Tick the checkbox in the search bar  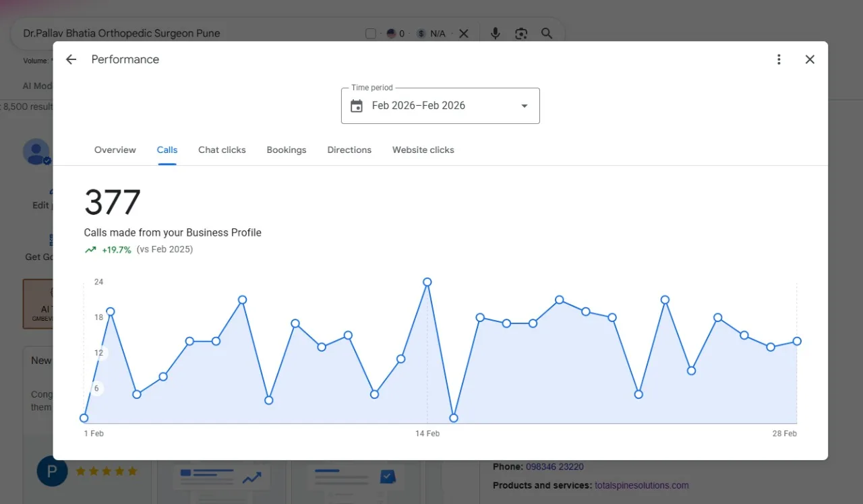(x=371, y=34)
